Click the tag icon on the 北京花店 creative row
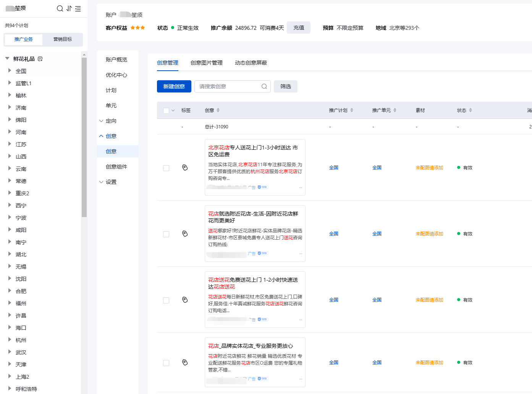532x394 pixels. click(x=185, y=167)
